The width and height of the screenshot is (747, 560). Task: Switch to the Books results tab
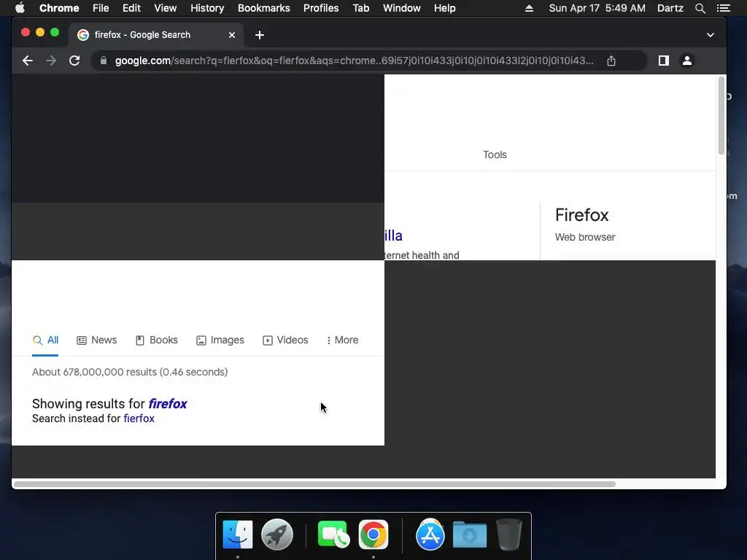point(157,340)
